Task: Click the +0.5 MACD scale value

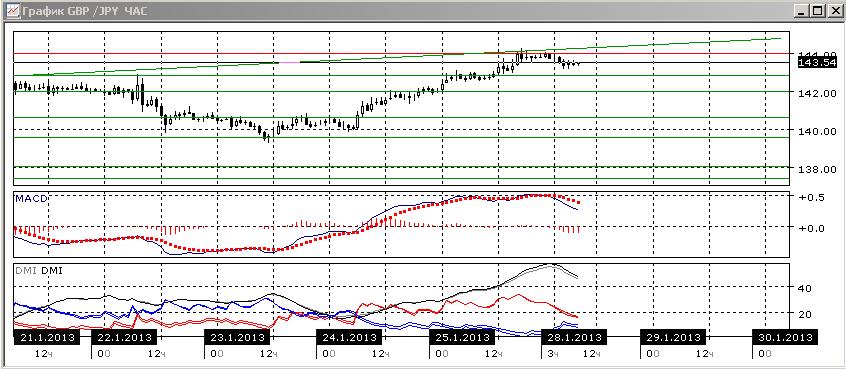Action: tap(811, 197)
